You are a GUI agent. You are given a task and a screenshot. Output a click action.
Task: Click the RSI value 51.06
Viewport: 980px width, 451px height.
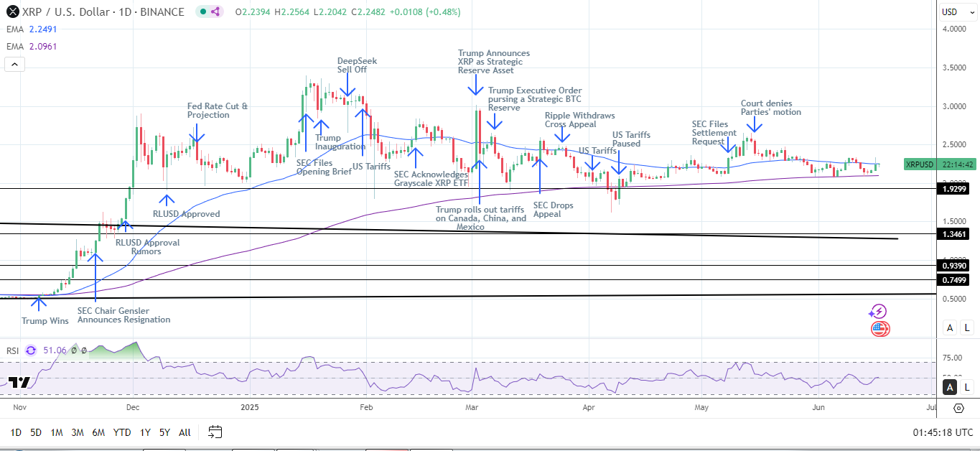pyautogui.click(x=54, y=350)
